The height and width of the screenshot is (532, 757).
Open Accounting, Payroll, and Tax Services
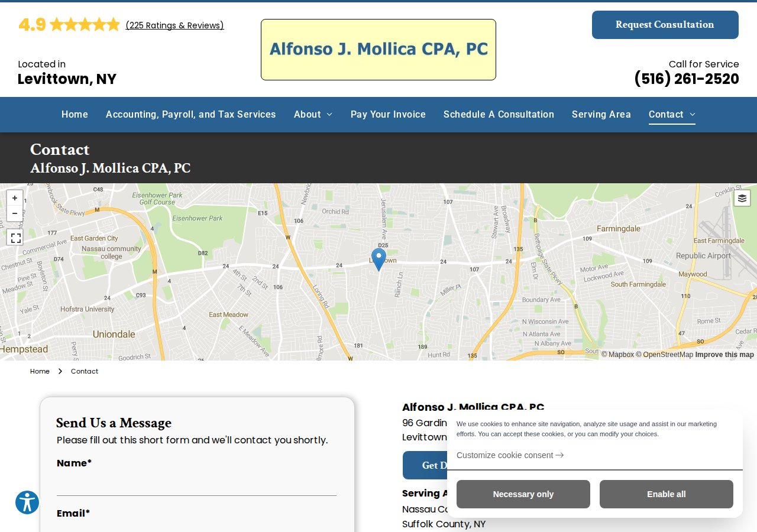(x=191, y=115)
